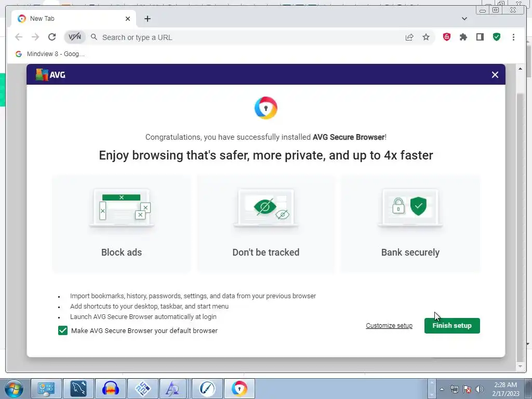Uncheck Make AVG Secure Browser default checkbox
Image resolution: width=532 pixels, height=399 pixels.
point(63,330)
